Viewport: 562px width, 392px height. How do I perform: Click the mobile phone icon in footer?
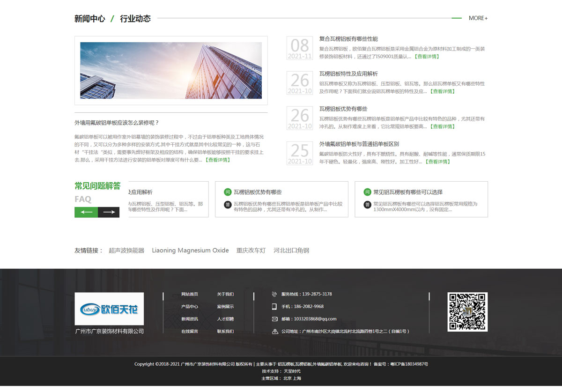pos(274,306)
